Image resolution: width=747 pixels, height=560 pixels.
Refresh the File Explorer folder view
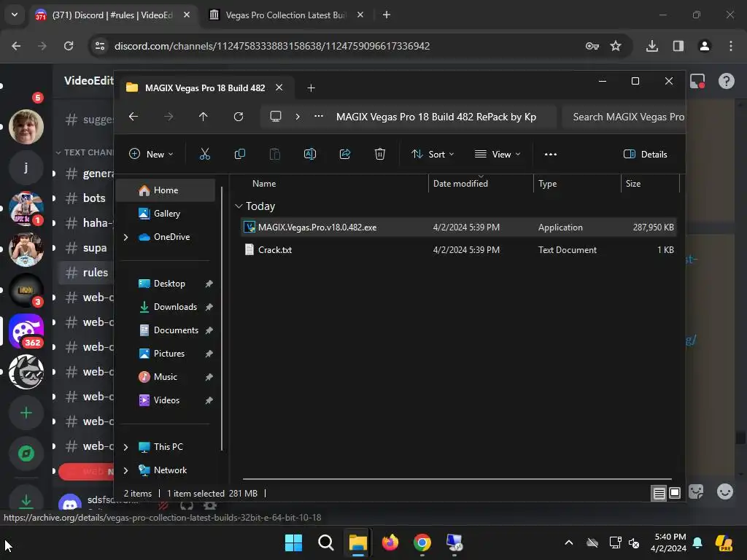tap(239, 117)
